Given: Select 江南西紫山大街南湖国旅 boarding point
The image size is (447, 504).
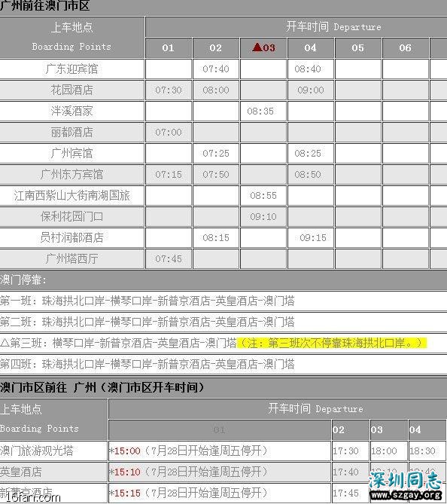Looking at the screenshot, I should 71,195.
